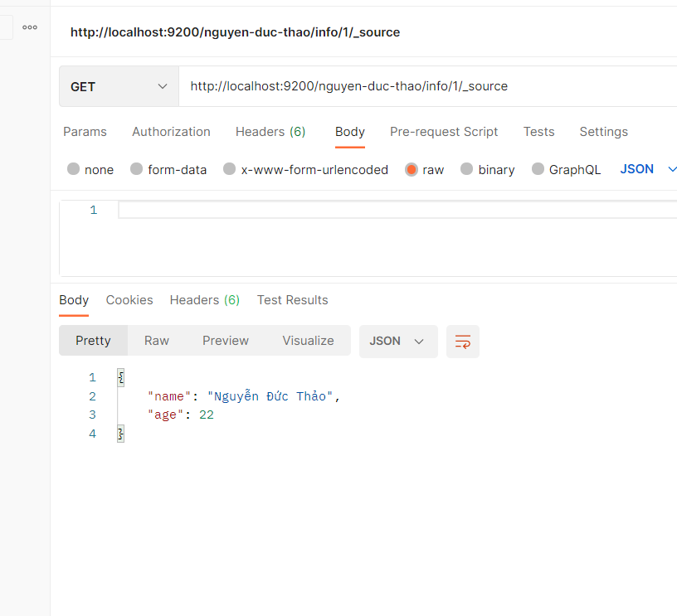The width and height of the screenshot is (677, 616).
Task: Select x-www-form-urlencoded body option
Action: [230, 169]
